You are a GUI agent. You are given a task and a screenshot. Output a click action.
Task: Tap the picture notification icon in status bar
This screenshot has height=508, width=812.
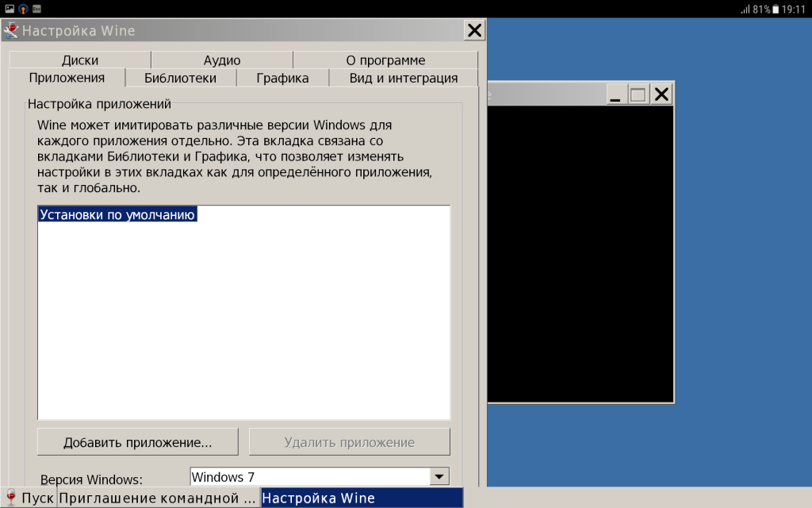click(10, 9)
